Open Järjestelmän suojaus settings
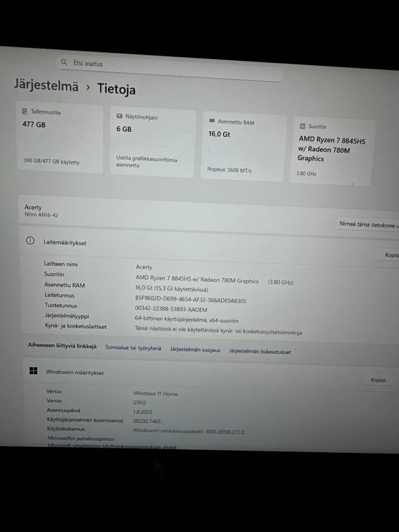Screen dimensions: 399x532 [x=195, y=350]
